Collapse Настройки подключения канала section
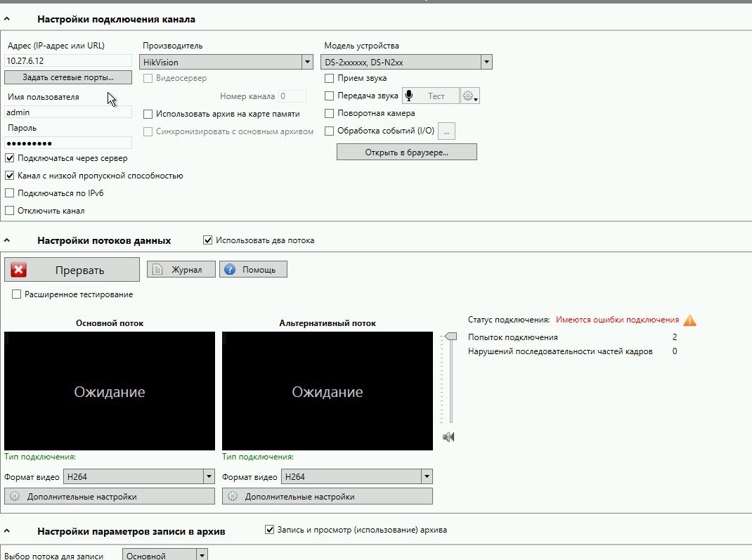752x560 pixels. [x=7, y=19]
